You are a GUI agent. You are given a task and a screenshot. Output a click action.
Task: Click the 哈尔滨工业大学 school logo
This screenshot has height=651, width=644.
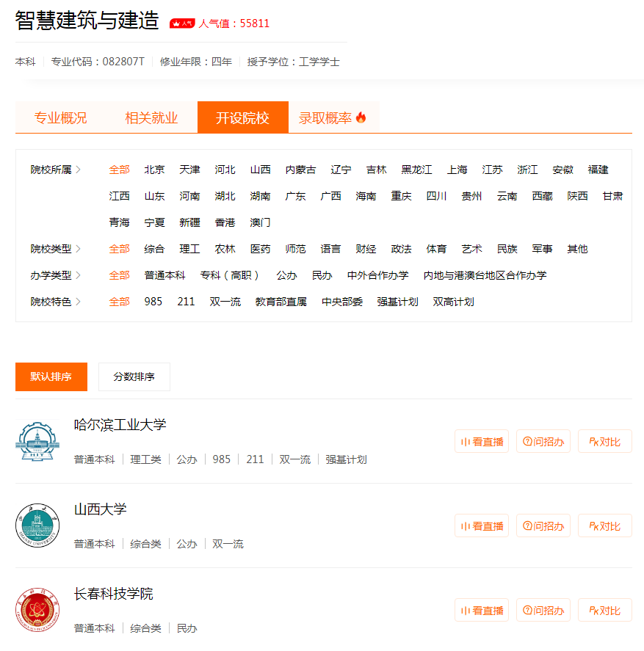coord(37,440)
